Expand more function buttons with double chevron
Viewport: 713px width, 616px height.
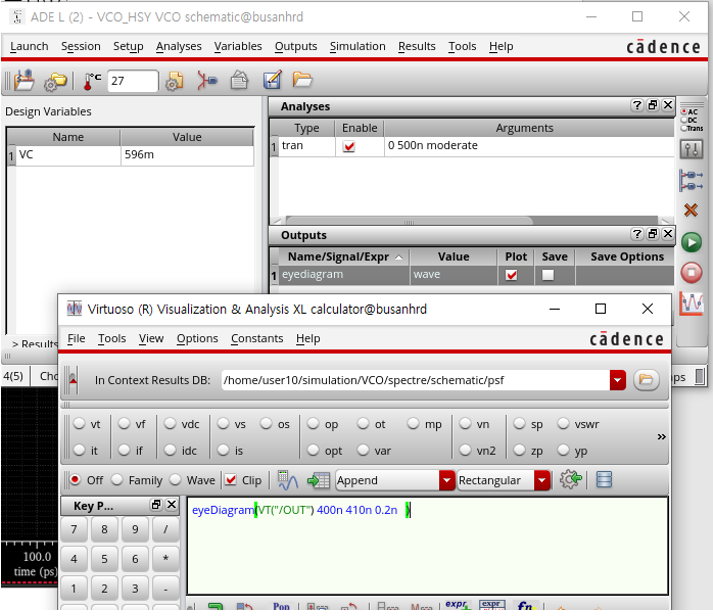click(x=661, y=437)
